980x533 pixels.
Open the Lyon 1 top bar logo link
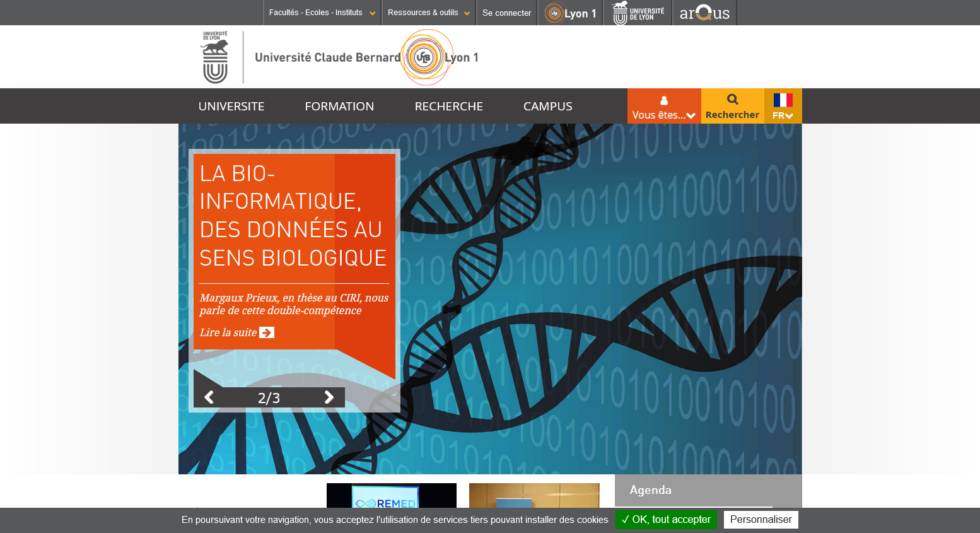pyautogui.click(x=570, y=13)
